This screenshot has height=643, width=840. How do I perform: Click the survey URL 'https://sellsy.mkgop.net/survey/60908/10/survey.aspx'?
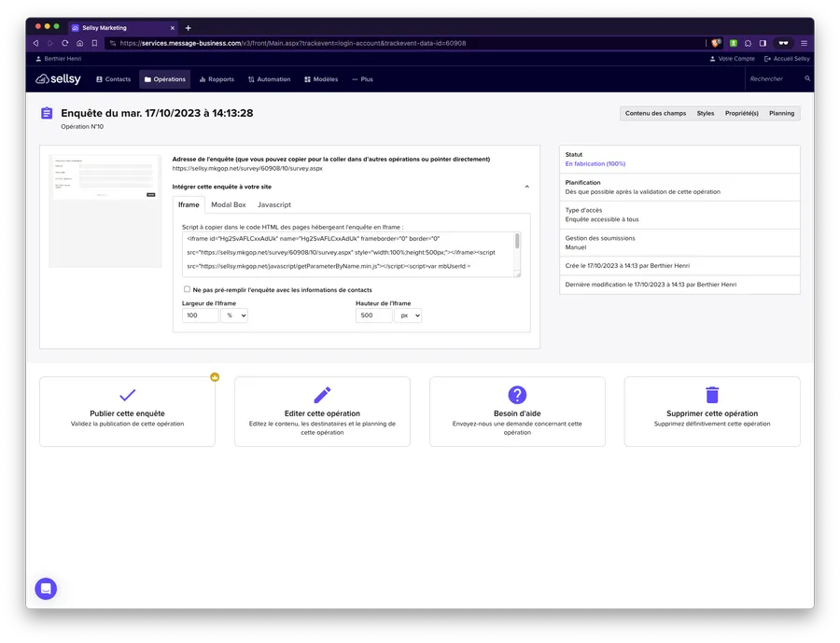247,168
